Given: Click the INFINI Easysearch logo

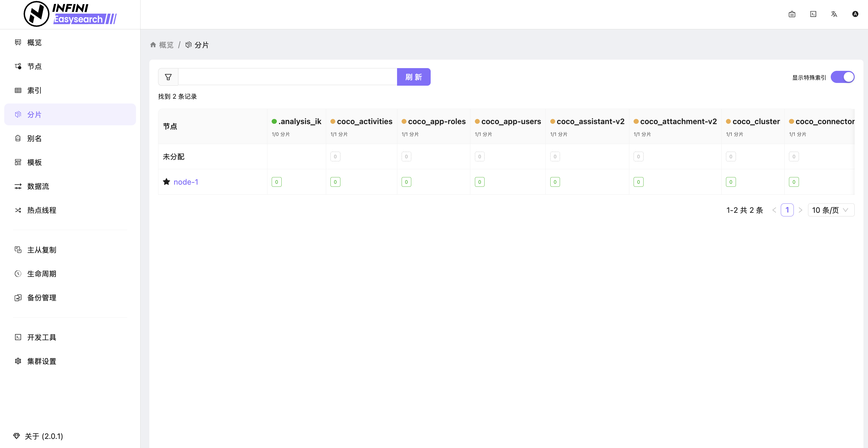Looking at the screenshot, I should (71, 14).
